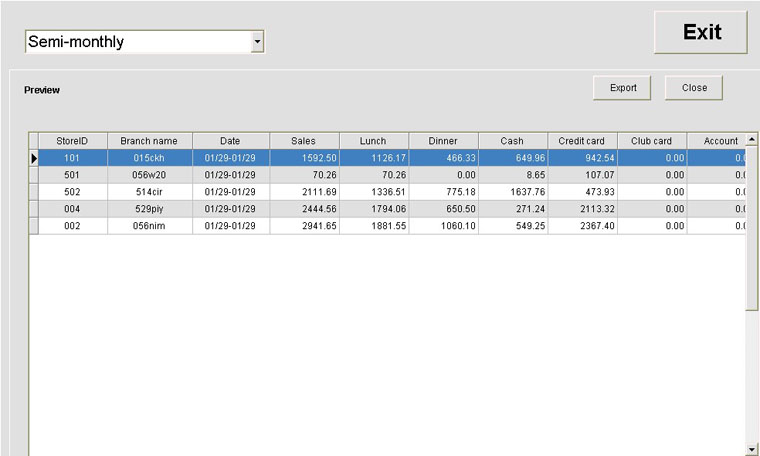Click Cash value 649.96
The image size is (760, 456).
(513, 158)
